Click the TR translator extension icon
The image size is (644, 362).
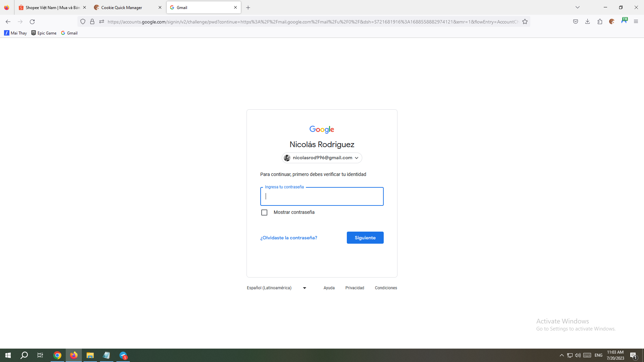(624, 21)
